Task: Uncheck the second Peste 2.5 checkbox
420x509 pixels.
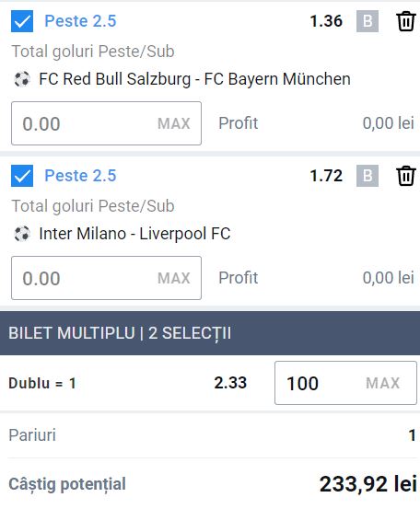Action: (22, 176)
